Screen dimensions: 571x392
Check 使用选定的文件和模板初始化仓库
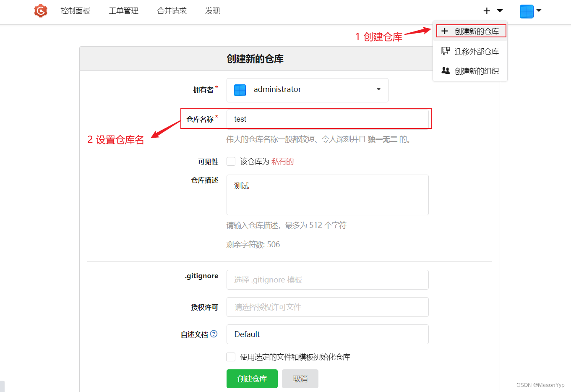point(231,357)
